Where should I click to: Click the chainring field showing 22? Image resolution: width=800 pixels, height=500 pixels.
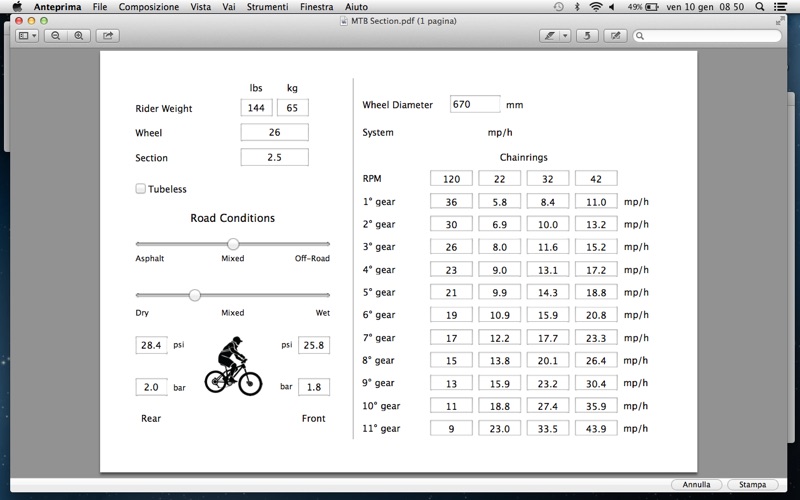click(x=499, y=179)
